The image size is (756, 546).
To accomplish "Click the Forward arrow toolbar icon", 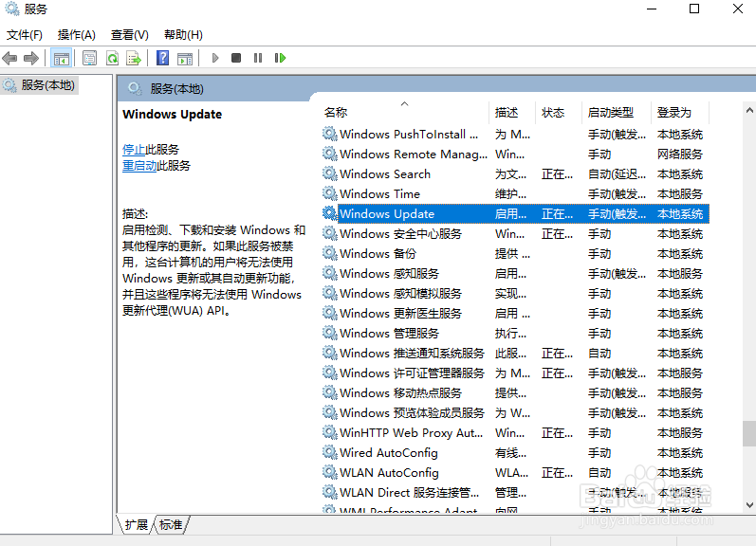I will [x=31, y=59].
